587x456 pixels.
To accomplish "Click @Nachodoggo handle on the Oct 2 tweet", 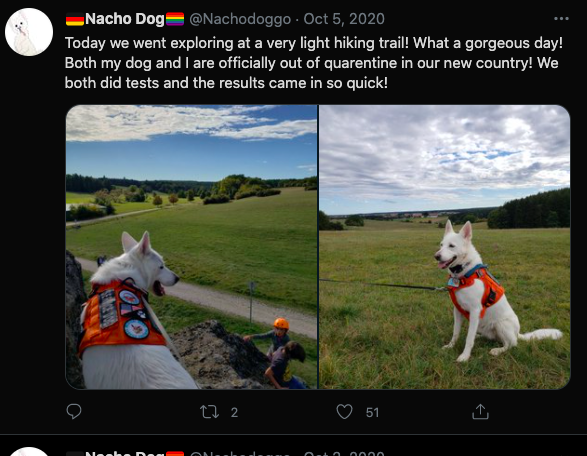I will click(x=240, y=453).
